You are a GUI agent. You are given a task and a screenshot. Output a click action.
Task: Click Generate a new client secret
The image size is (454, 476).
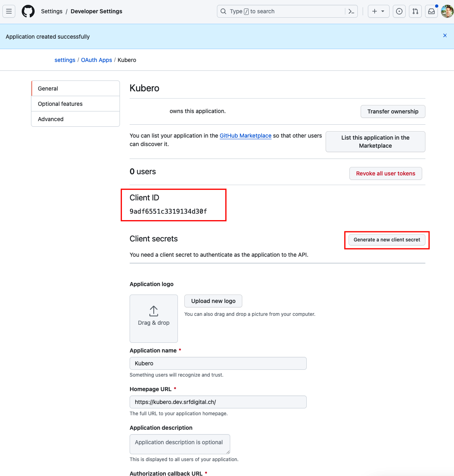click(x=386, y=240)
